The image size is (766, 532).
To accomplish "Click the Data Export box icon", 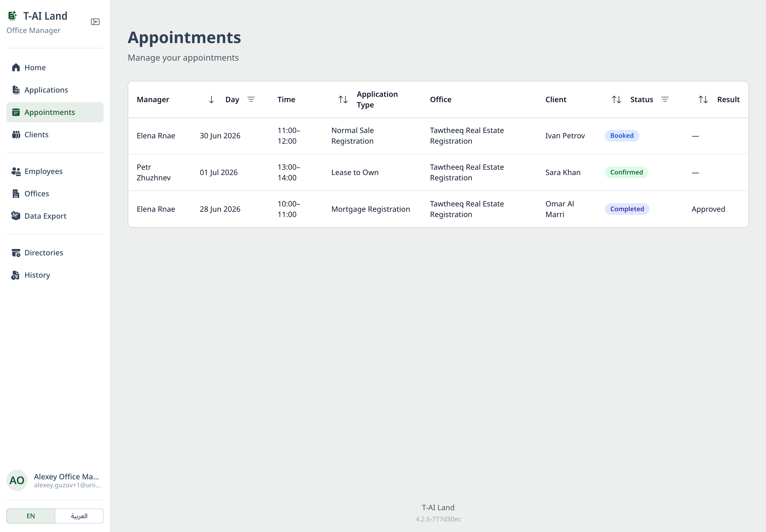I will [16, 216].
